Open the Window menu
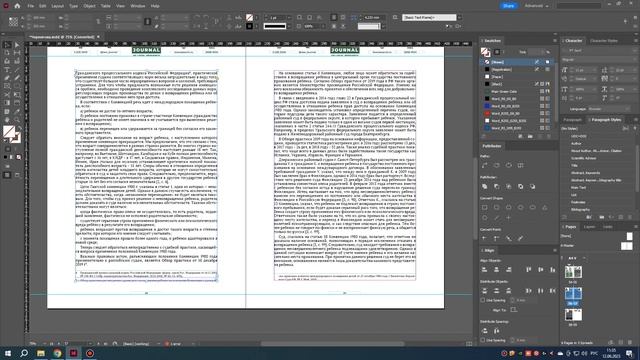This screenshot has height=360, width=640. [x=138, y=6]
